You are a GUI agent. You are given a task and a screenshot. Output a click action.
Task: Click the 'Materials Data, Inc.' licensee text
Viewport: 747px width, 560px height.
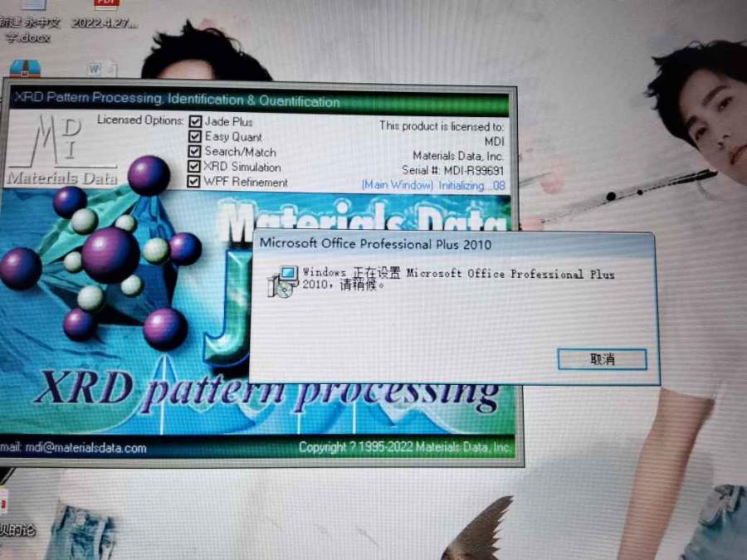(458, 156)
